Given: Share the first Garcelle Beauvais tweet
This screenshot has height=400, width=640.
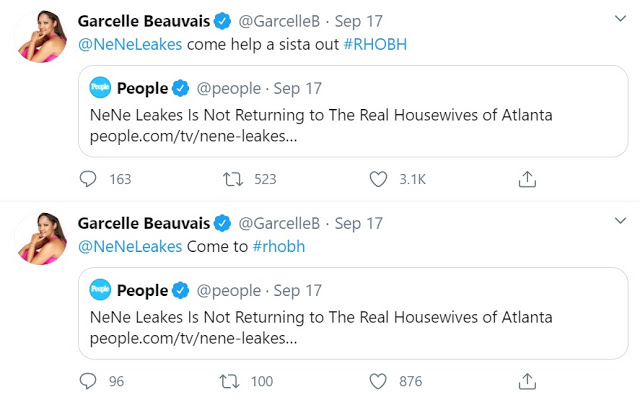Looking at the screenshot, I should [x=527, y=179].
